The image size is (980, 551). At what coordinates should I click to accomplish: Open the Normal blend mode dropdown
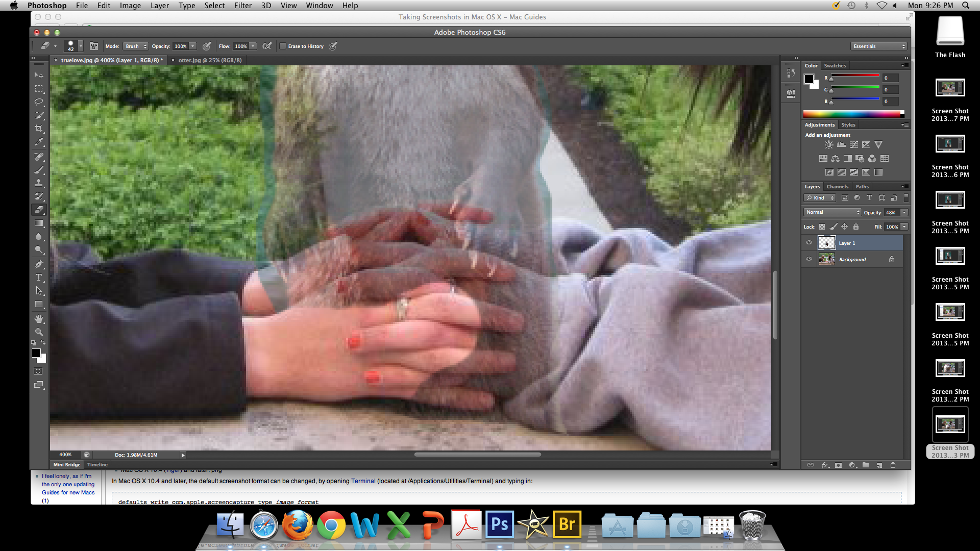[832, 212]
